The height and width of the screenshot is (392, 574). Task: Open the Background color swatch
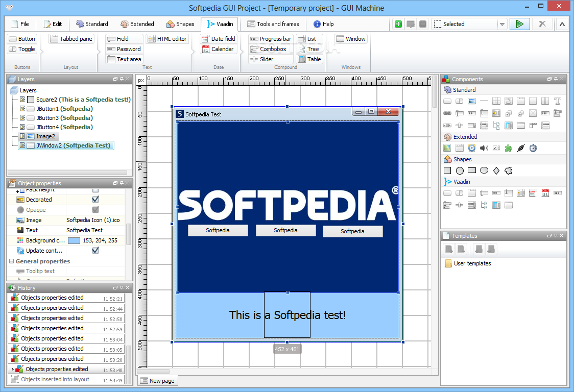pos(74,240)
